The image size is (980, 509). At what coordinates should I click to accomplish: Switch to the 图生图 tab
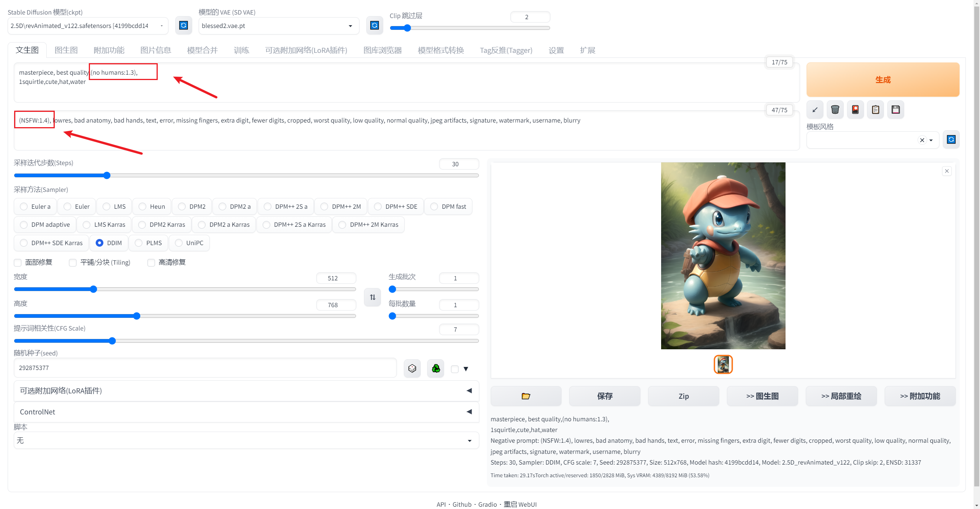pos(66,50)
